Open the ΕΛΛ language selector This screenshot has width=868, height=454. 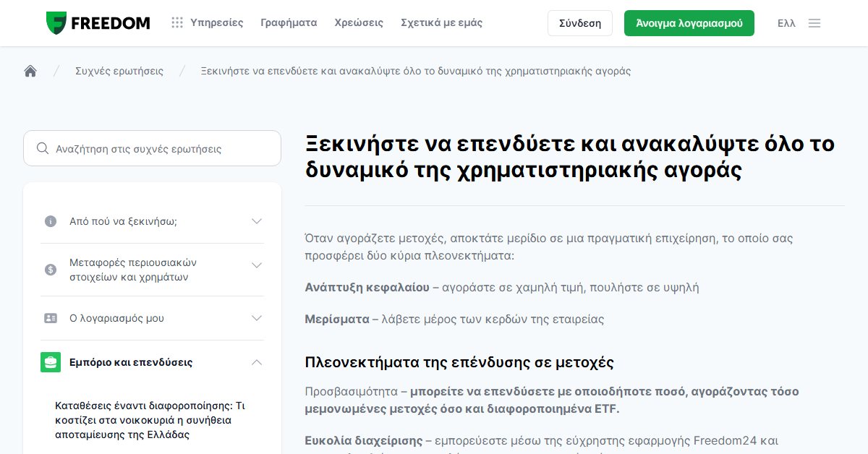786,23
